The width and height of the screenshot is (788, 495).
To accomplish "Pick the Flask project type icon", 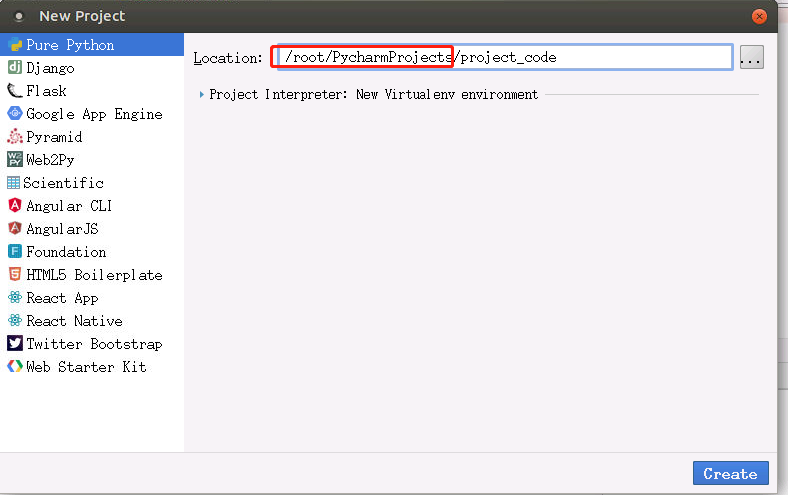I will tap(15, 90).
